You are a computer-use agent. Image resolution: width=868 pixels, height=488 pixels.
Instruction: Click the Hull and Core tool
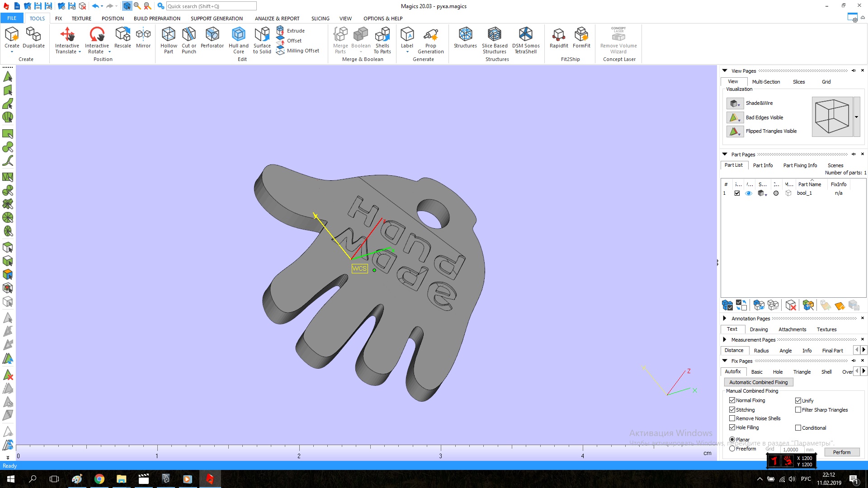[x=239, y=40]
